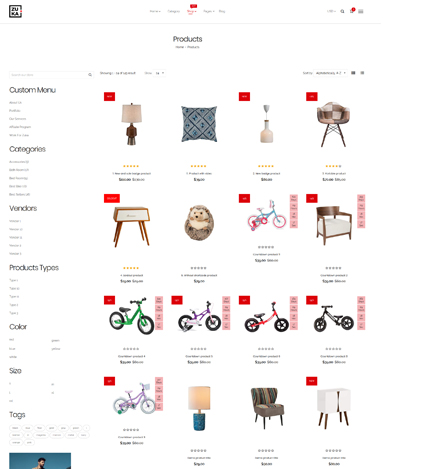Click the red badge on the table lamp product
Image resolution: width=445 pixels, height=469 pixels.
coord(109,97)
